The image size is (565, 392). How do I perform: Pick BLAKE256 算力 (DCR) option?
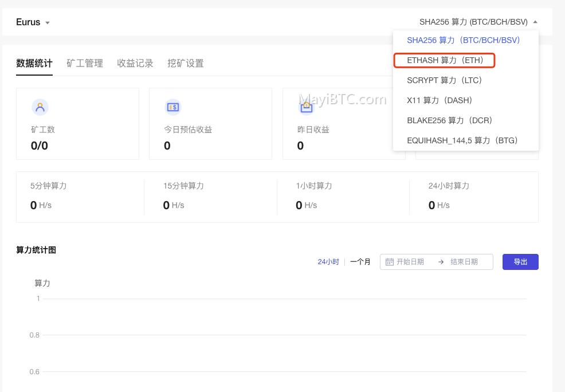point(449,120)
